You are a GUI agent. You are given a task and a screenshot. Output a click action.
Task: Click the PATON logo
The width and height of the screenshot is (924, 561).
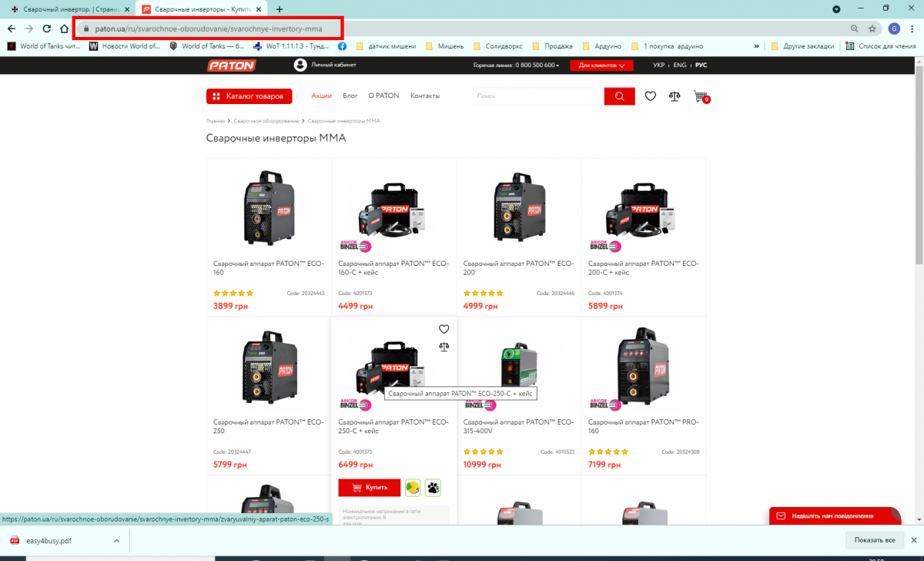[231, 66]
